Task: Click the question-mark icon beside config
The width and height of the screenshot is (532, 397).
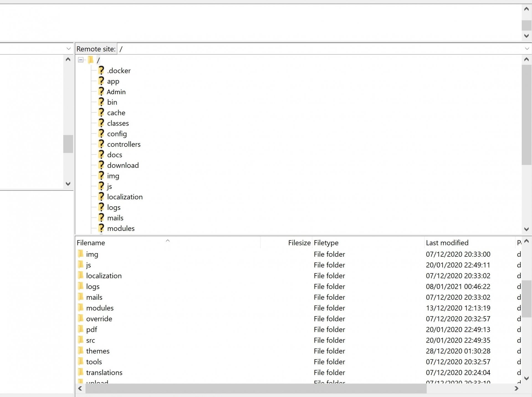Action: (x=101, y=134)
